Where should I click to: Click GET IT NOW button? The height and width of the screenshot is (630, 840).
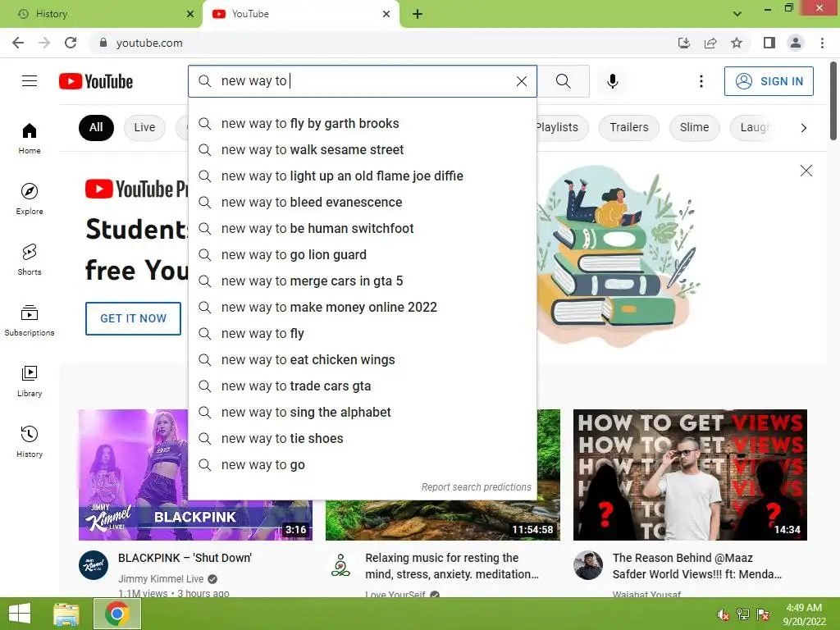coord(134,318)
